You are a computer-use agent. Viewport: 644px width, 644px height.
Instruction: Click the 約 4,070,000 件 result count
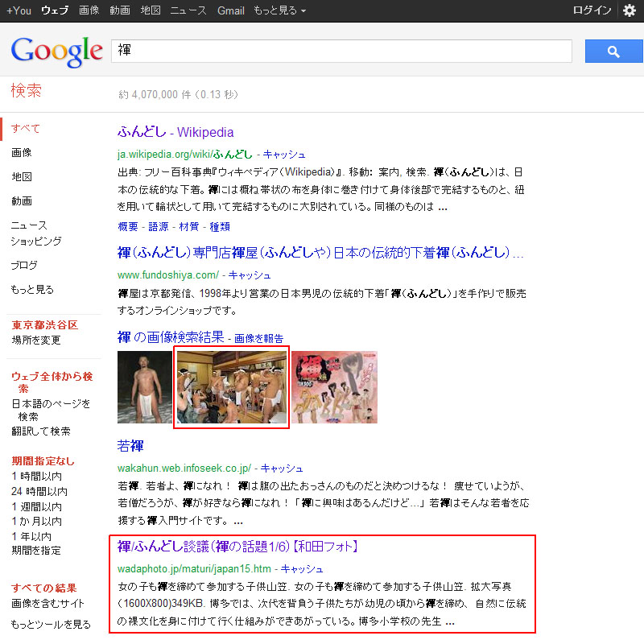click(155, 95)
